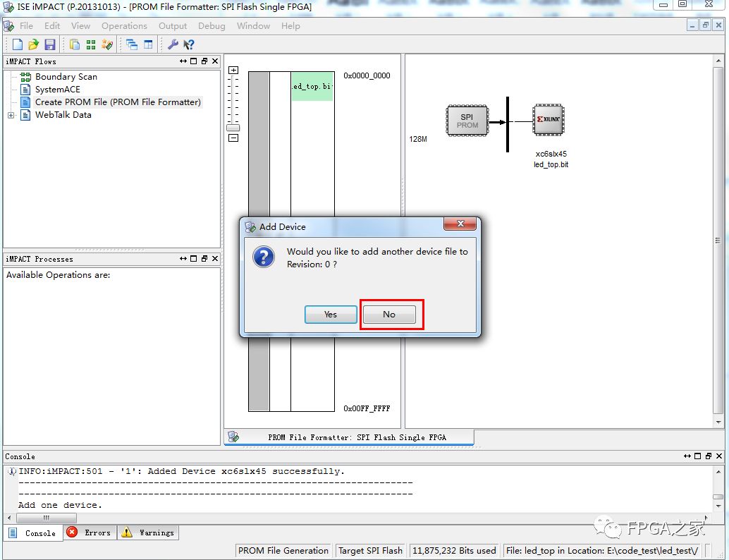729x560 pixels.
Task: Click the Save floppy disk icon
Action: (x=49, y=44)
